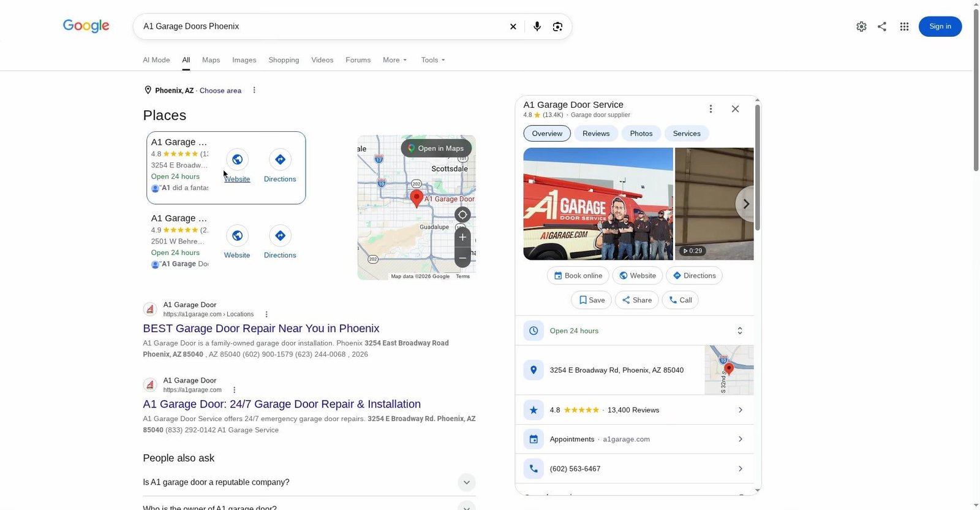The image size is (980, 510).
Task: Open Website for the 3254 E Broadway listing
Action: tap(237, 166)
